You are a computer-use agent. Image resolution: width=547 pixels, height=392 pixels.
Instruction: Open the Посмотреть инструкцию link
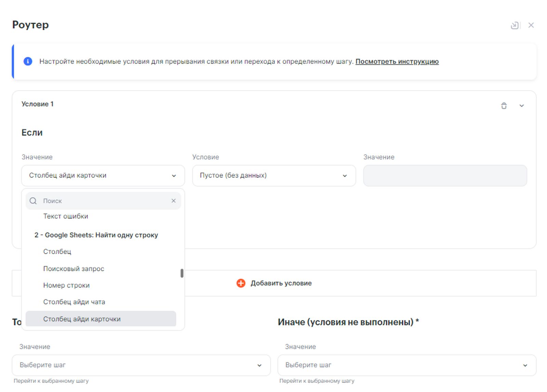click(x=397, y=61)
